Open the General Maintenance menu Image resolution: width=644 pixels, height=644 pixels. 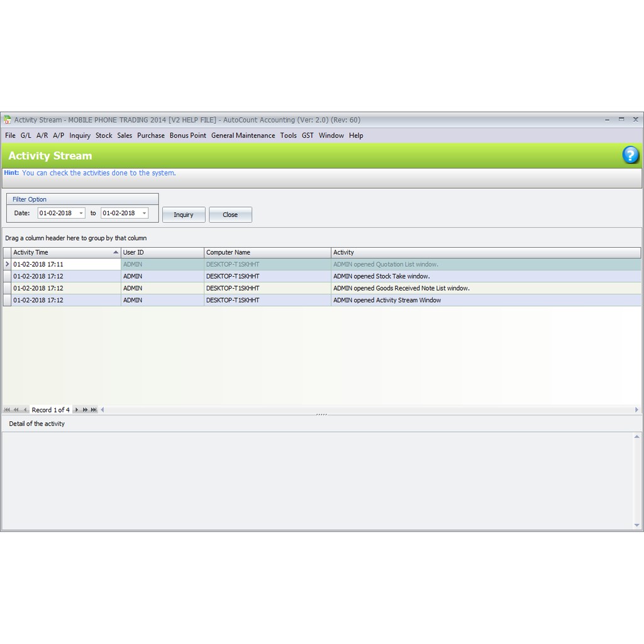click(x=243, y=135)
